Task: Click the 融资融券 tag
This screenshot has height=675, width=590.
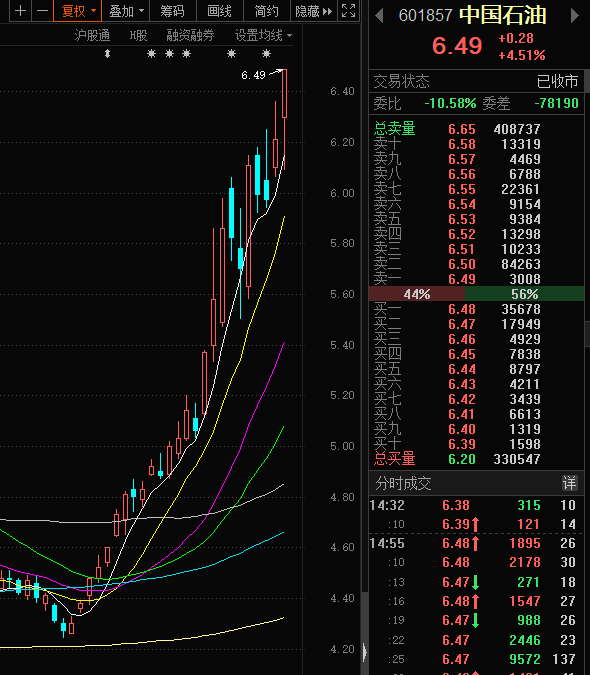Action: pos(190,35)
